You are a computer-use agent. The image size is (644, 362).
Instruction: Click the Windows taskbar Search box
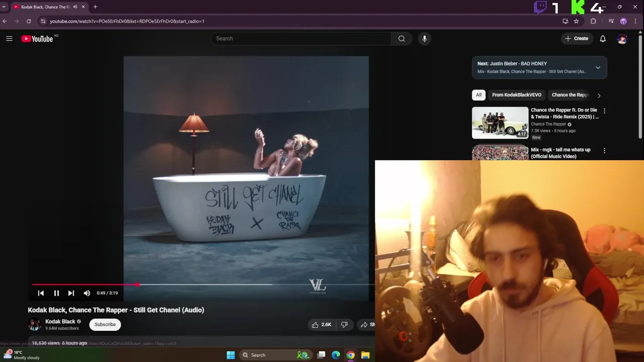pyautogui.click(x=277, y=355)
